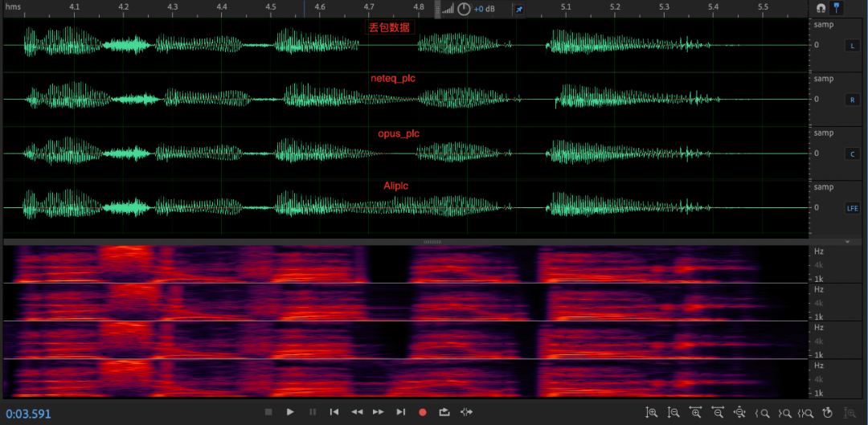The width and height of the screenshot is (868, 425).
Task: Click Zoom Out Full icon
Action: (x=739, y=412)
